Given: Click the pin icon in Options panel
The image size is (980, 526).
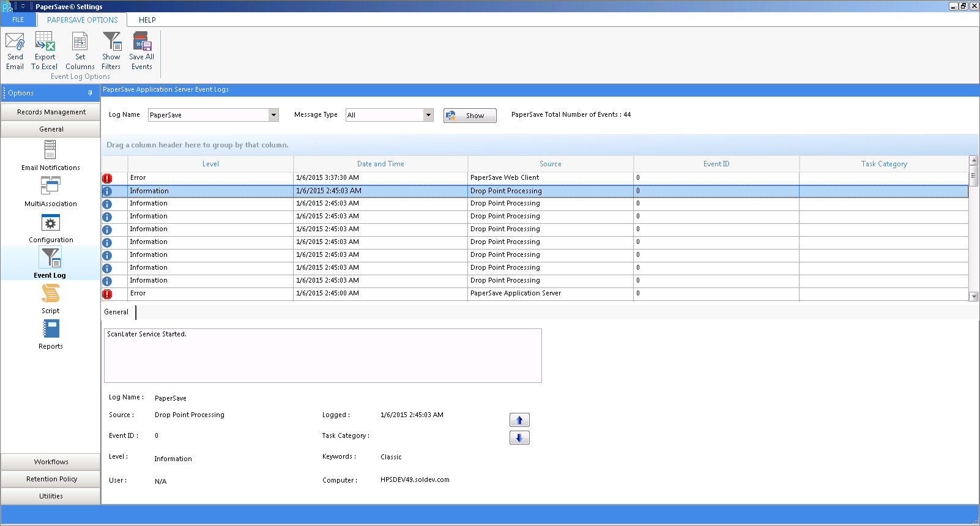Looking at the screenshot, I should [x=90, y=93].
